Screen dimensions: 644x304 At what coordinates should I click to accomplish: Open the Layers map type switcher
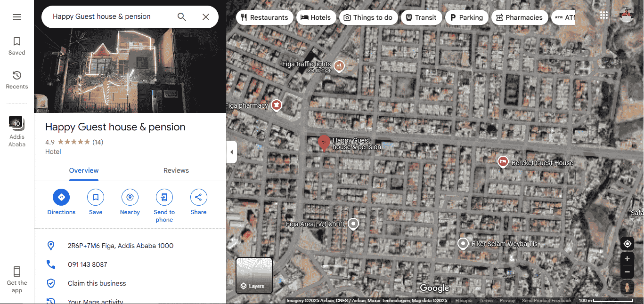(254, 275)
